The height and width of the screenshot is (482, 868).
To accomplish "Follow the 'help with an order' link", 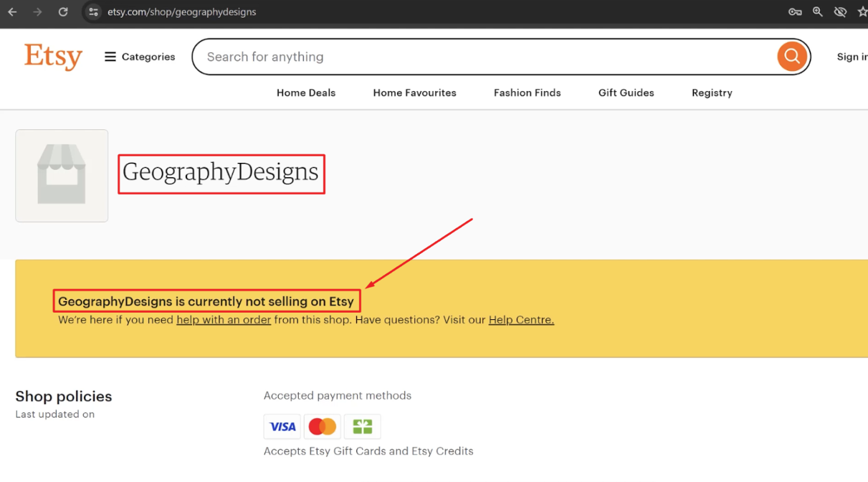I will [223, 320].
